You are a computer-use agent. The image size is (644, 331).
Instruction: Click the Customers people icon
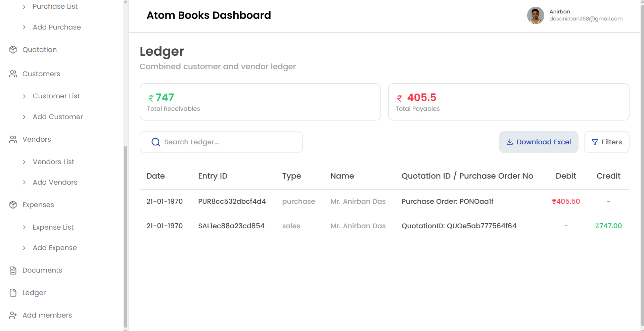13,74
